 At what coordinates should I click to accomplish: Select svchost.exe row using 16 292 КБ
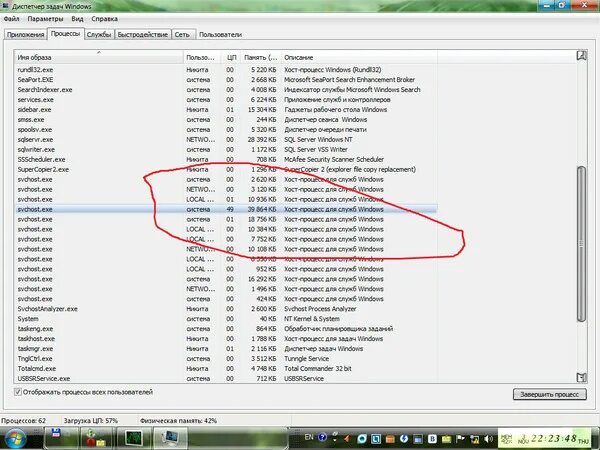[226, 279]
